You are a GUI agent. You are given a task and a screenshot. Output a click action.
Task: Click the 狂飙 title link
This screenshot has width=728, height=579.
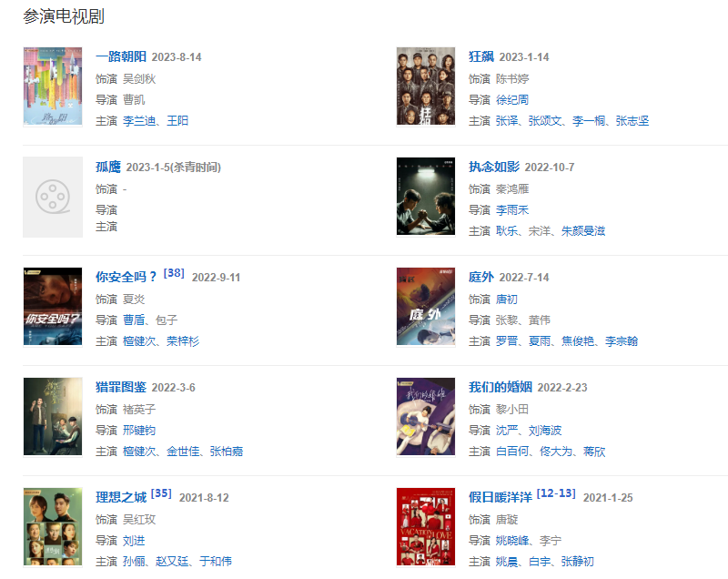tap(481, 56)
